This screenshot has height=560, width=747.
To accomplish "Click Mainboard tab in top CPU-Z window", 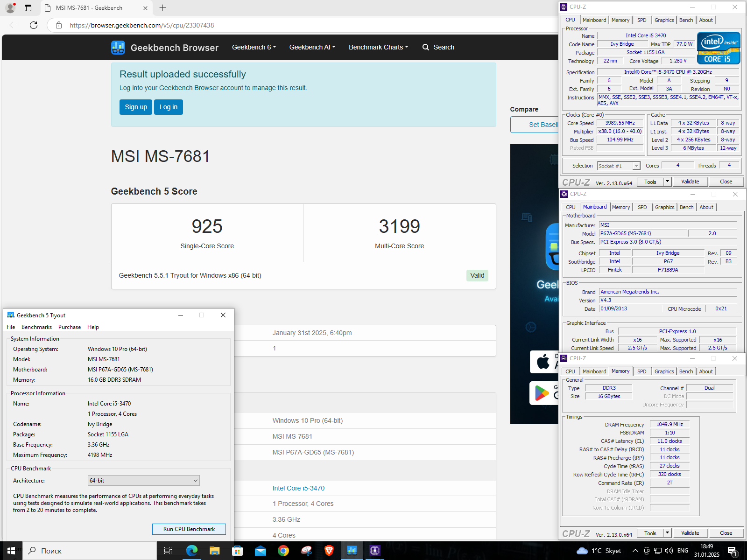I will click(594, 20).
